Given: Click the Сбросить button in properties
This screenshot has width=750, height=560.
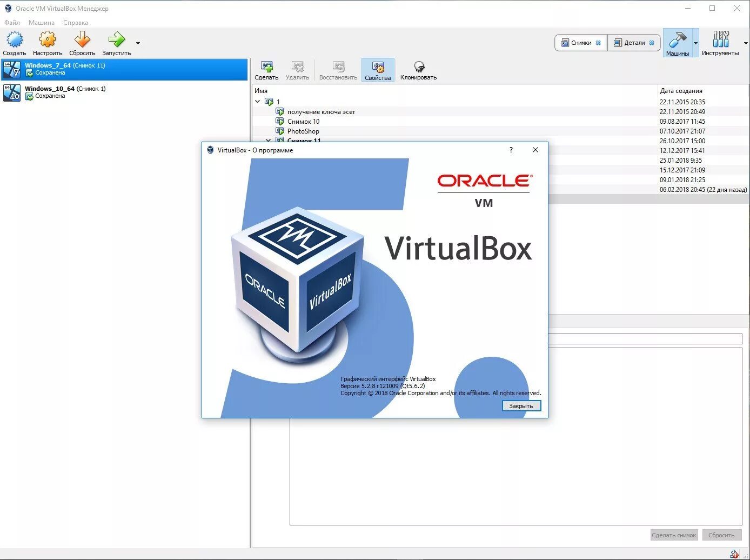Looking at the screenshot, I should coord(721,535).
